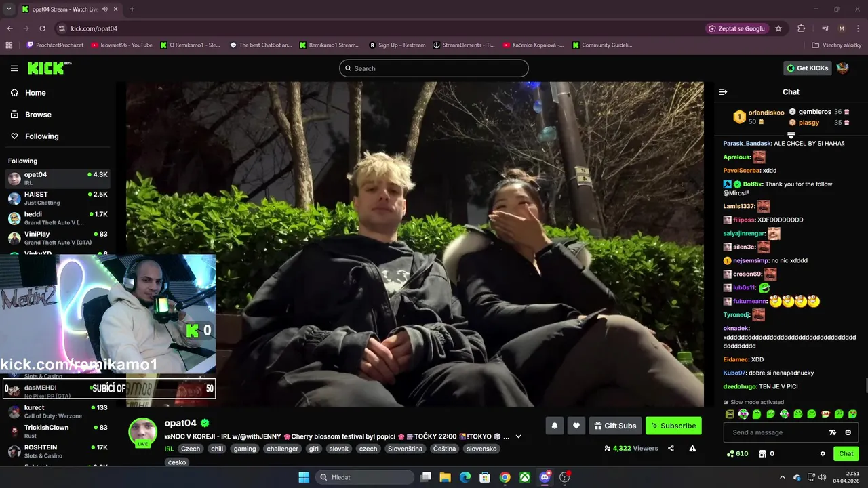Open Xbox app from the taskbar
Image resolution: width=868 pixels, height=488 pixels.
[525, 477]
